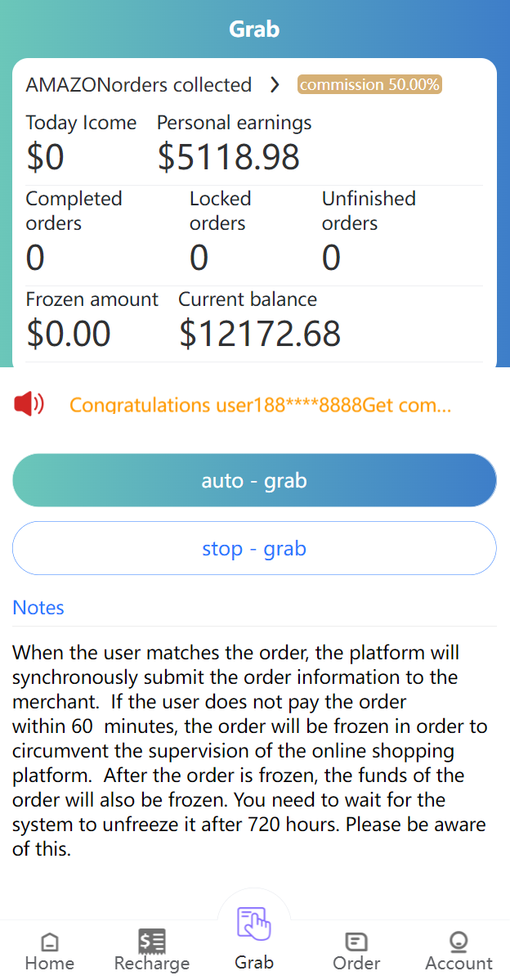Screen dimensions: 510x980
Task: Tap the dollar-sheet icon above Recharge label
Action: (x=151, y=942)
